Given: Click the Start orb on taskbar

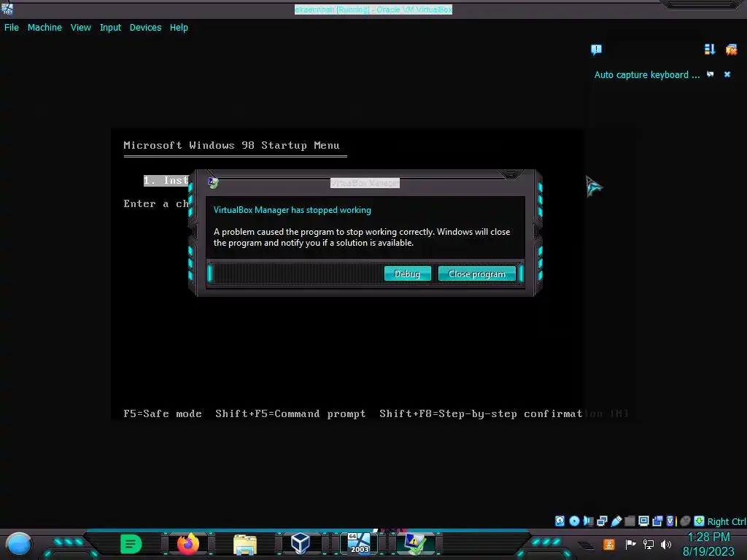Looking at the screenshot, I should click(19, 544).
